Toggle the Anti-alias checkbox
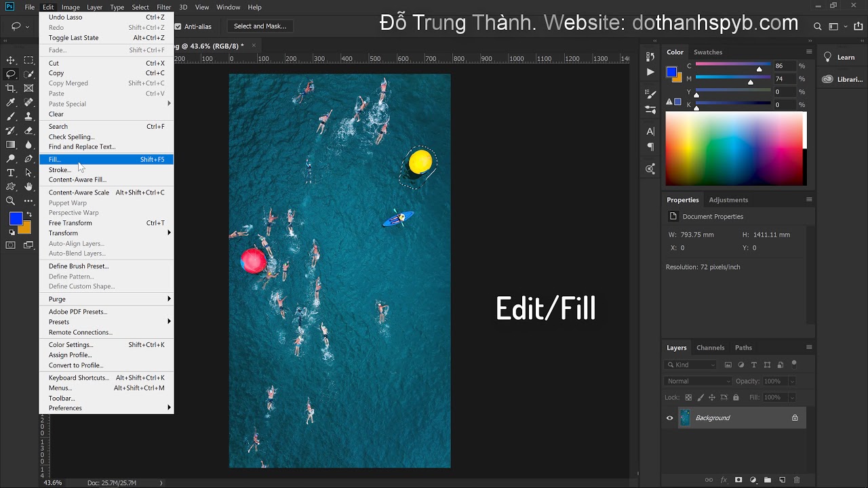The width and height of the screenshot is (868, 488). pyautogui.click(x=178, y=26)
